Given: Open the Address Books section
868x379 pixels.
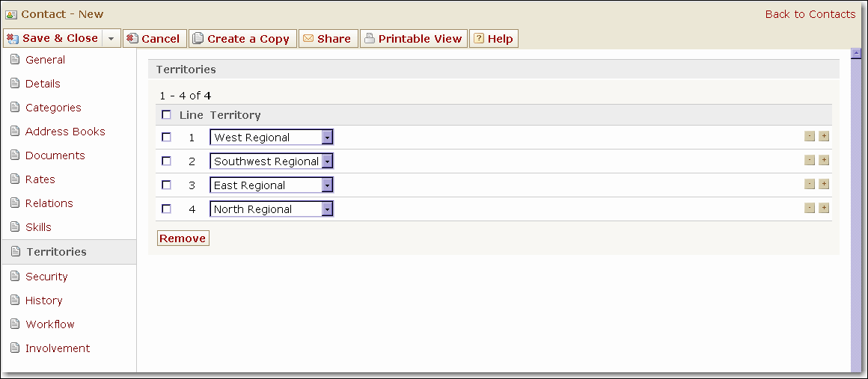Looking at the screenshot, I should pyautogui.click(x=65, y=132).
